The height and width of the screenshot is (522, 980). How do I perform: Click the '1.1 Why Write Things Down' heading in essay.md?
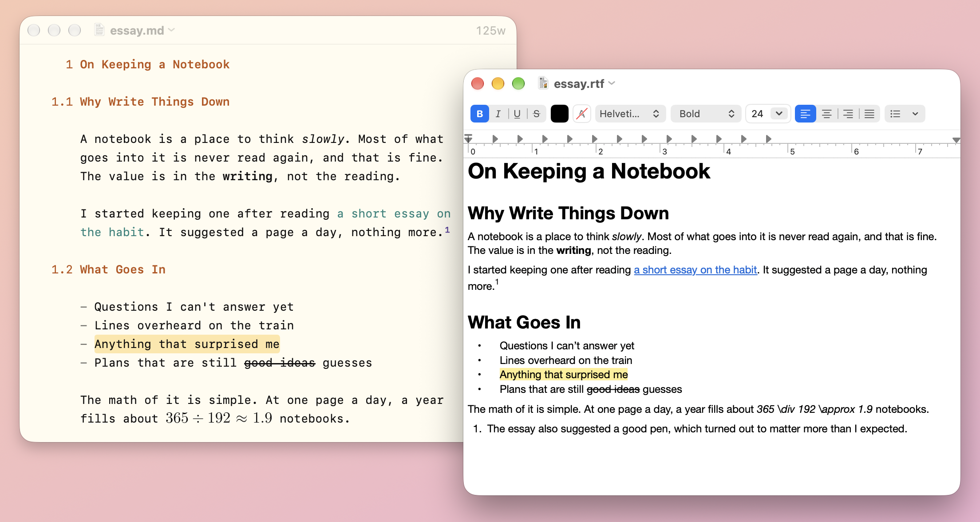(x=140, y=102)
